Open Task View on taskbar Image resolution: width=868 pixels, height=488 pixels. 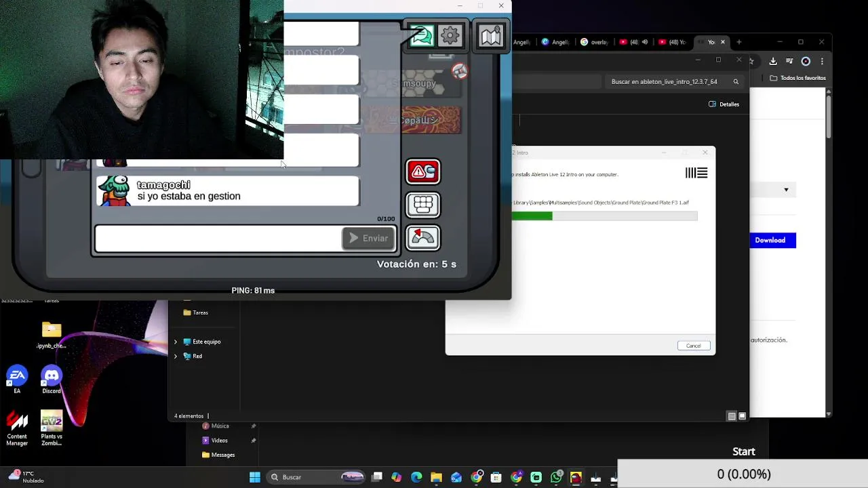click(x=377, y=477)
